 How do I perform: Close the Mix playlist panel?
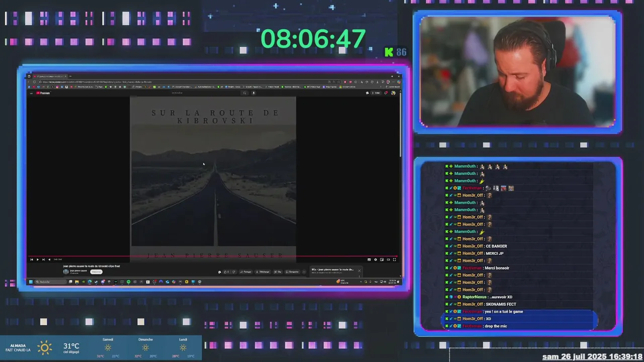[x=359, y=270]
